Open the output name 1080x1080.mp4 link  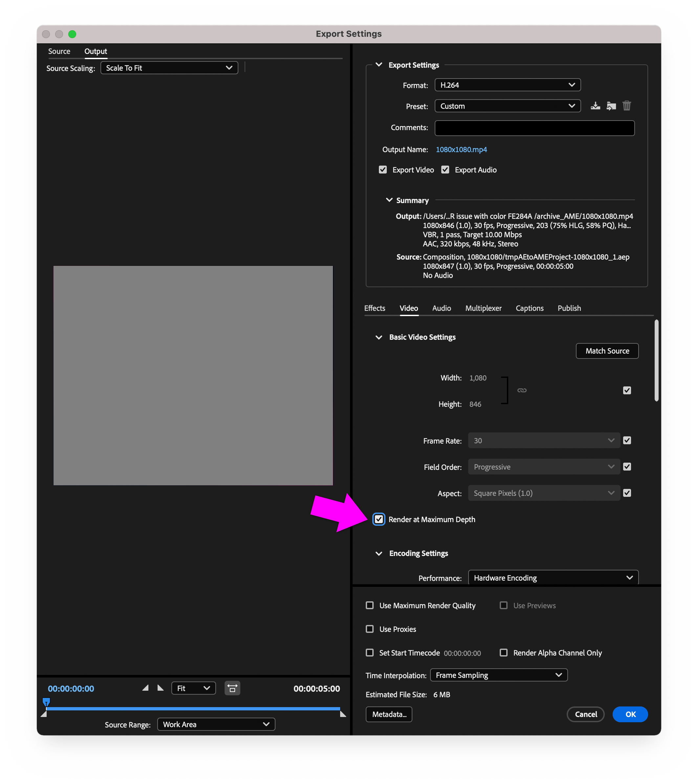click(x=461, y=149)
